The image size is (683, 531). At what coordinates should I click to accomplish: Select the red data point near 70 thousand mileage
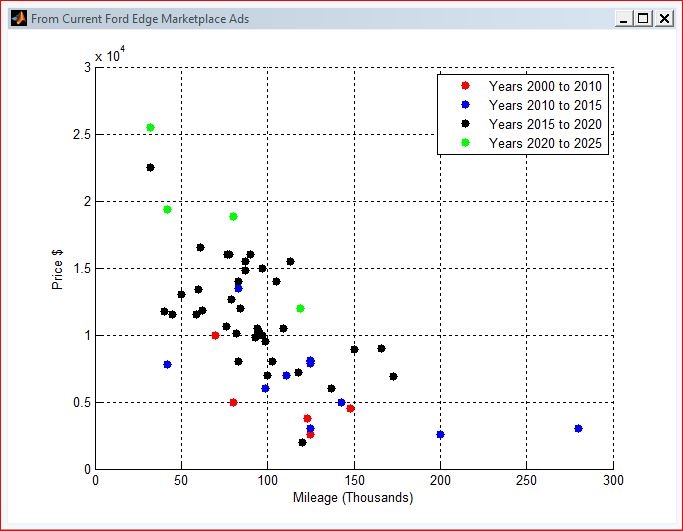coord(215,335)
